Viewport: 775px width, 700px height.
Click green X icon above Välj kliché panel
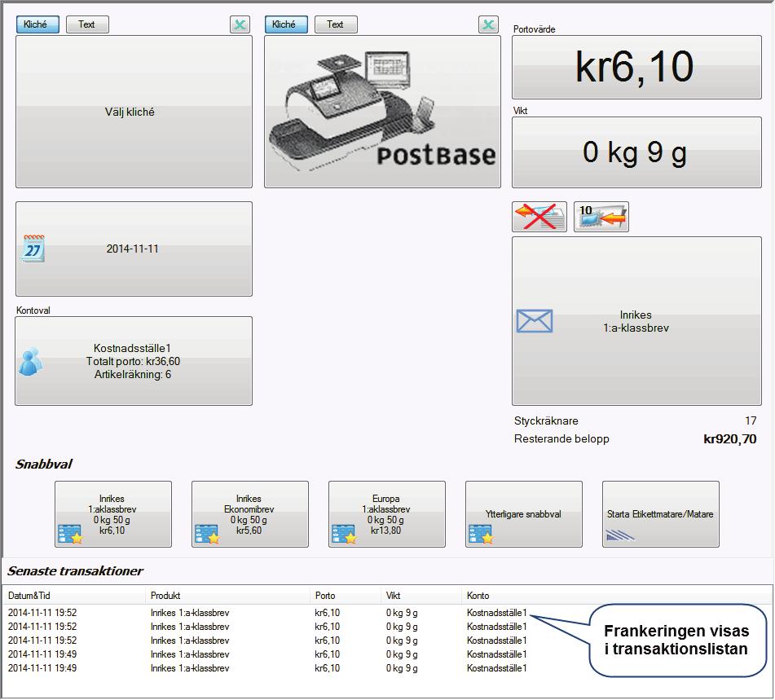pos(240,24)
